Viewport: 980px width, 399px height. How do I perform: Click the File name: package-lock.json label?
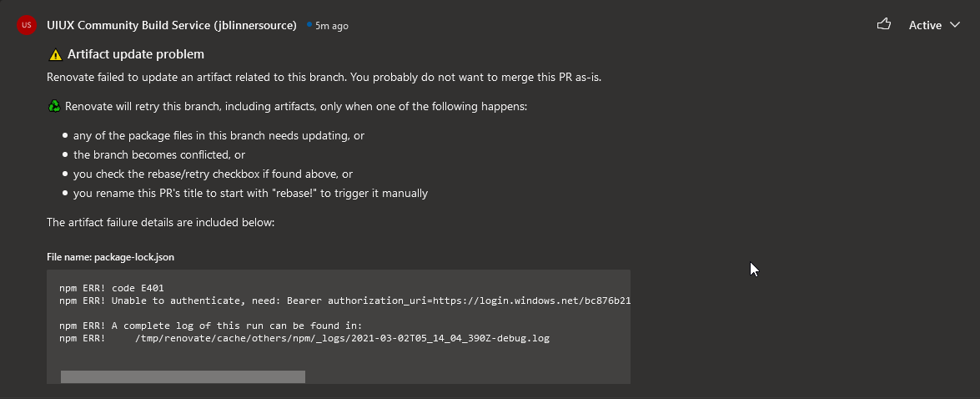pos(111,257)
